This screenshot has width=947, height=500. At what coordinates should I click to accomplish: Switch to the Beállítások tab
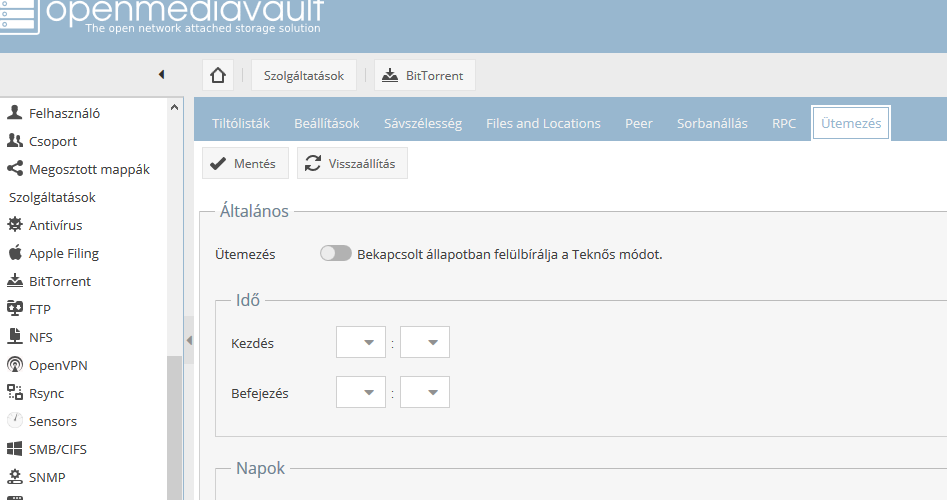[327, 123]
